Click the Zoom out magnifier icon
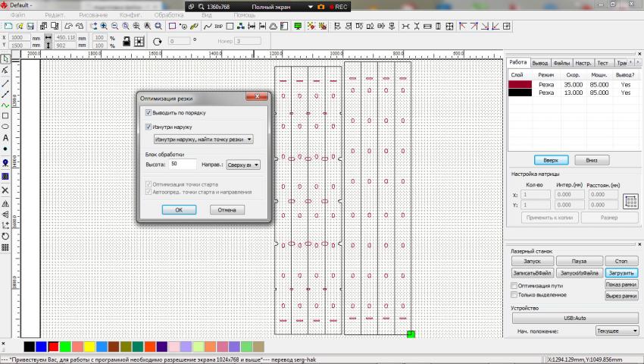644x364 pixels. coord(114,26)
